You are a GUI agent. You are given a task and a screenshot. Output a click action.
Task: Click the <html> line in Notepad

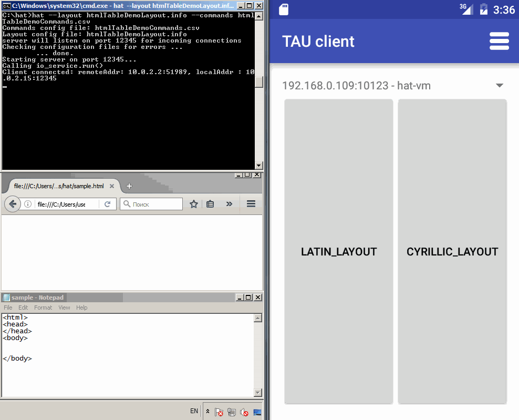(15, 317)
